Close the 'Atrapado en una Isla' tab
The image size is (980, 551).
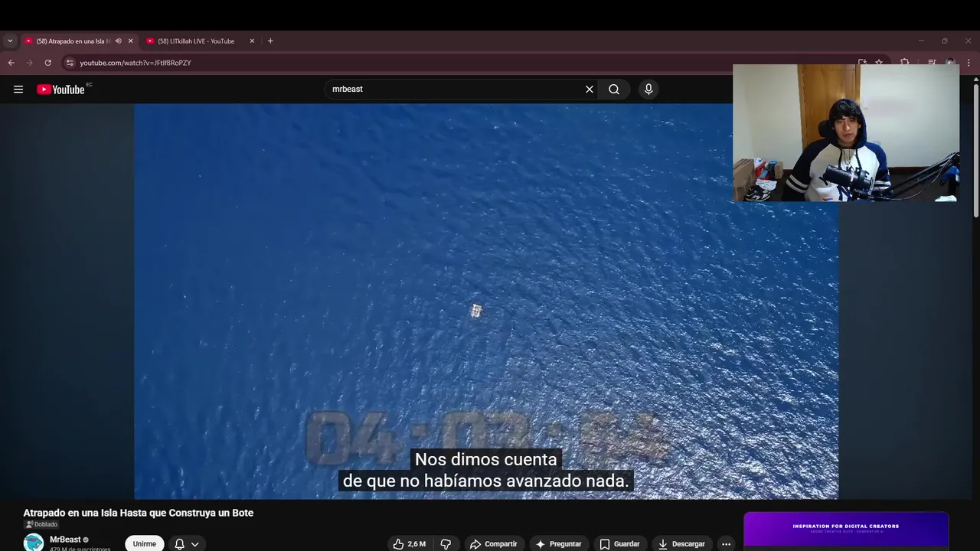click(x=130, y=41)
